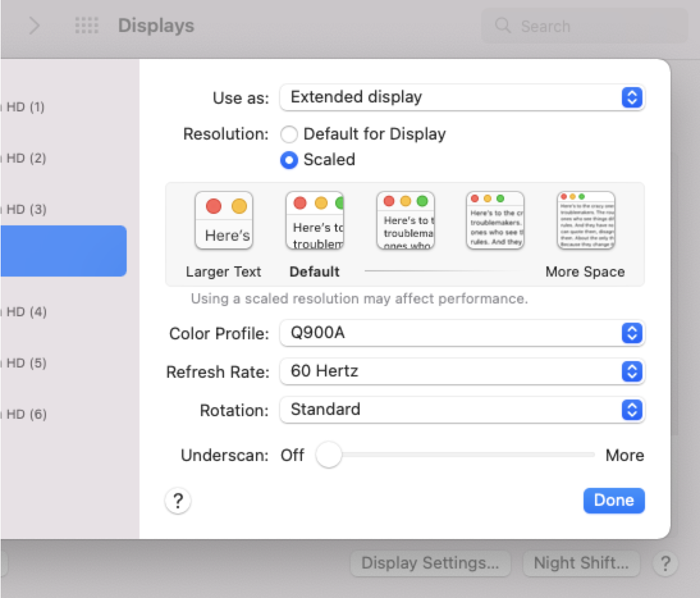Click the Larger Text label
The height and width of the screenshot is (598, 700).
pos(223,271)
